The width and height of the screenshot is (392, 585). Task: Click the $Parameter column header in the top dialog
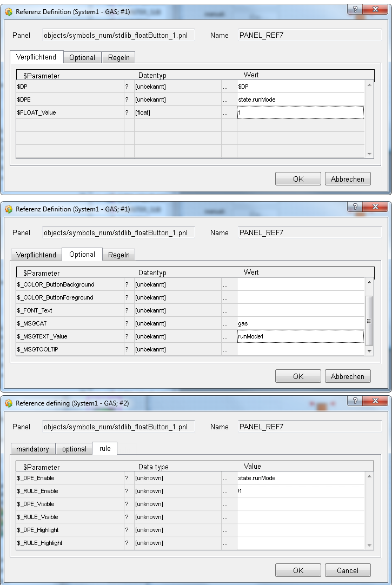pyautogui.click(x=42, y=76)
